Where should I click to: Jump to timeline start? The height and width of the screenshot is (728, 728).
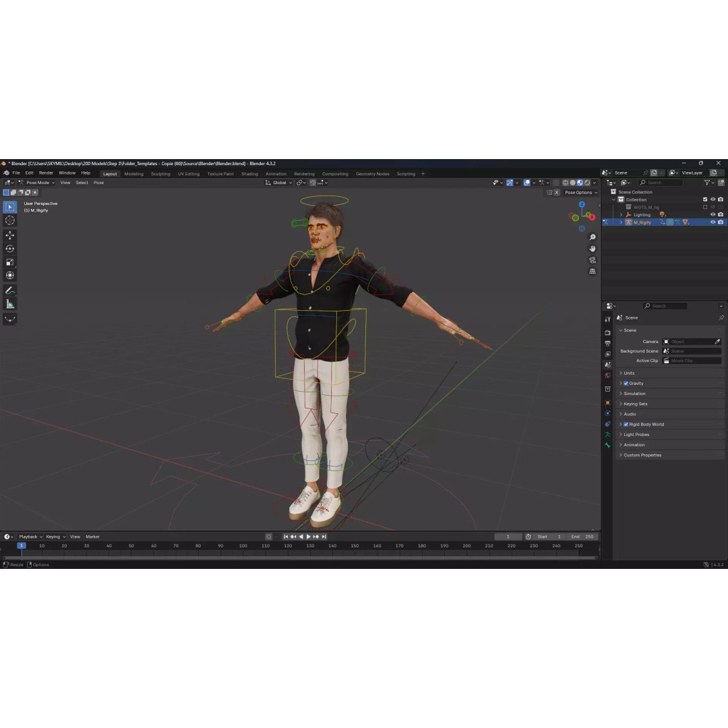286,537
